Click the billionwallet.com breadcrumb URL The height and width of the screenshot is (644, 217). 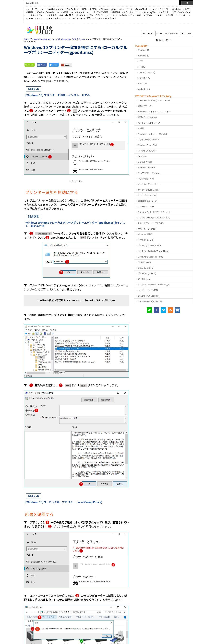pyautogui.click(x=40, y=39)
